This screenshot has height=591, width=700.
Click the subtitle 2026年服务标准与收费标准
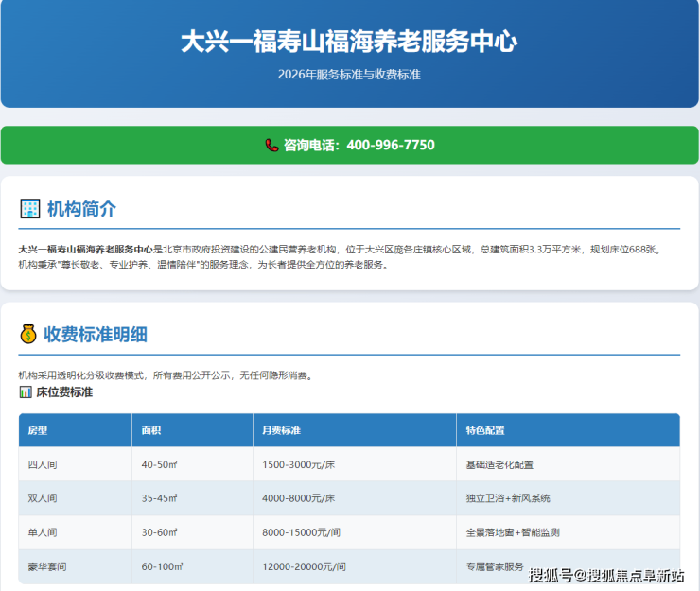(x=349, y=75)
